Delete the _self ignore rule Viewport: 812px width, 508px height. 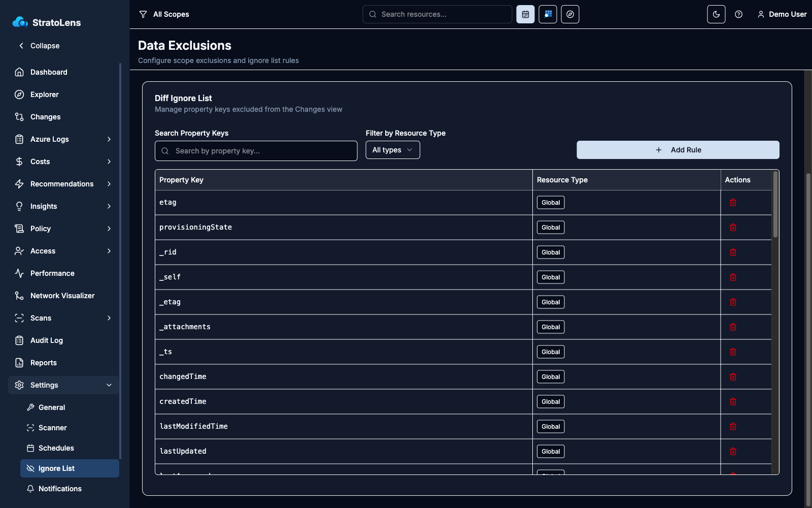[733, 277]
